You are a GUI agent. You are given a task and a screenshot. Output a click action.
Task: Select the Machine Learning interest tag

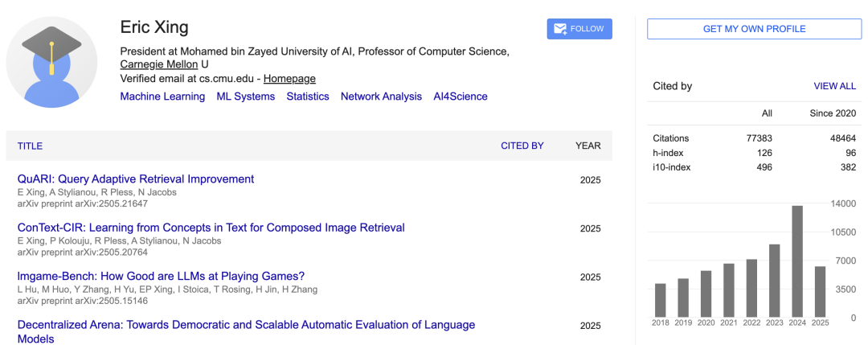coord(162,97)
